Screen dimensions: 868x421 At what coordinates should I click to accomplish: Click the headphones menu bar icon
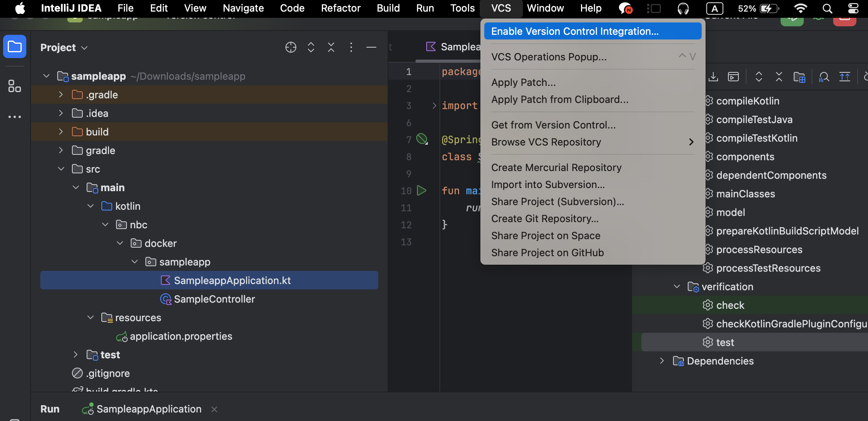[683, 9]
